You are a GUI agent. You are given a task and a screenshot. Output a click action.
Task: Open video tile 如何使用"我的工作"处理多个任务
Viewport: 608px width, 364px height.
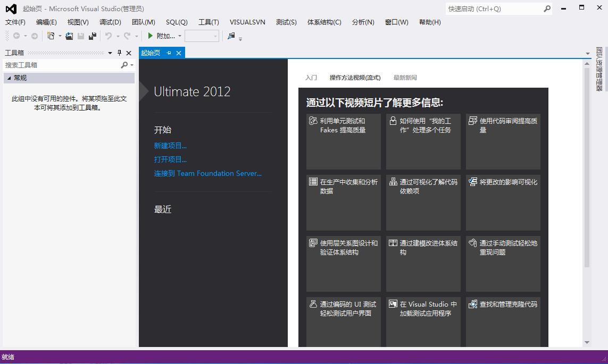click(423, 141)
